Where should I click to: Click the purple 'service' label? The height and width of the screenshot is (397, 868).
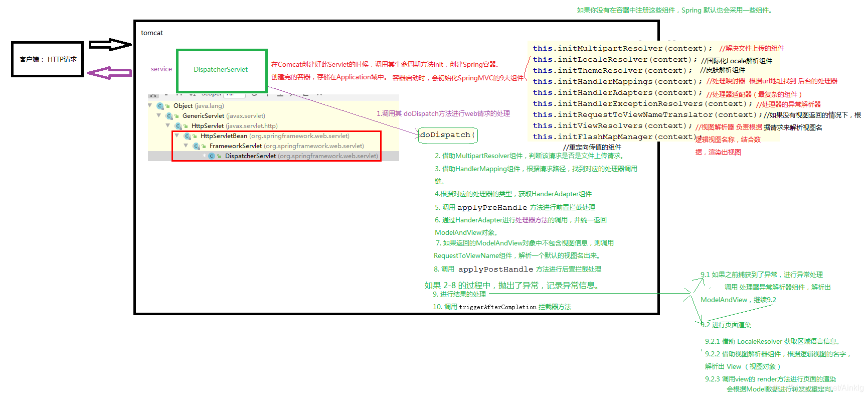[161, 69]
